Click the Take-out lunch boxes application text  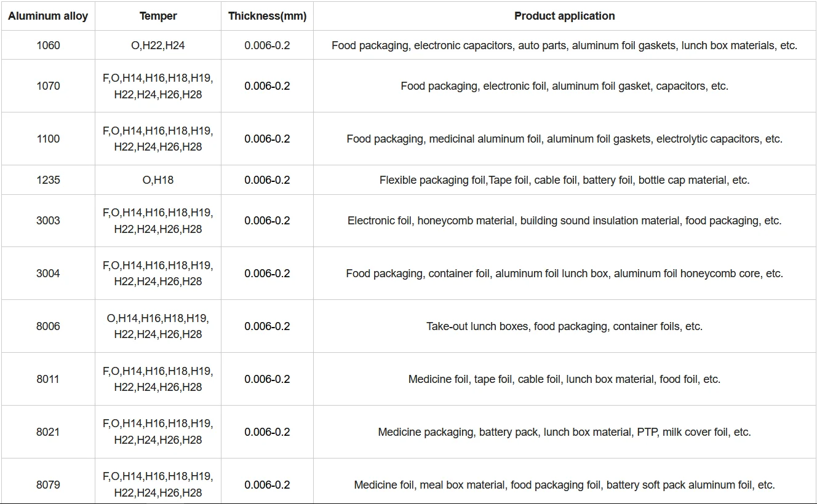click(x=477, y=326)
